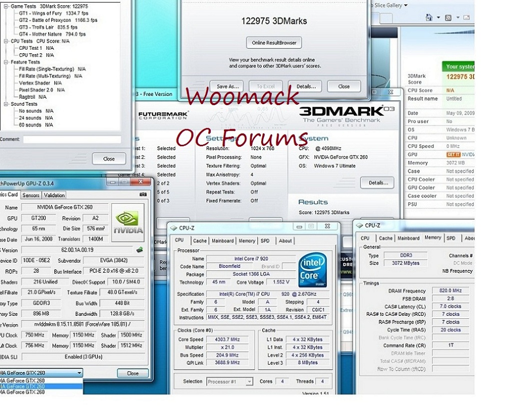Click the NVIDIA logo in GPU-Z
The width and height of the screenshot is (524, 420).
tap(128, 222)
